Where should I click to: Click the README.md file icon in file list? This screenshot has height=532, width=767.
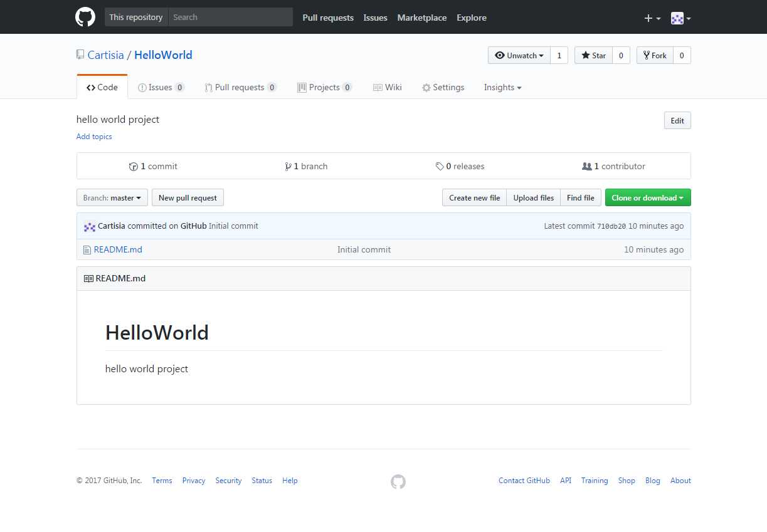87,250
